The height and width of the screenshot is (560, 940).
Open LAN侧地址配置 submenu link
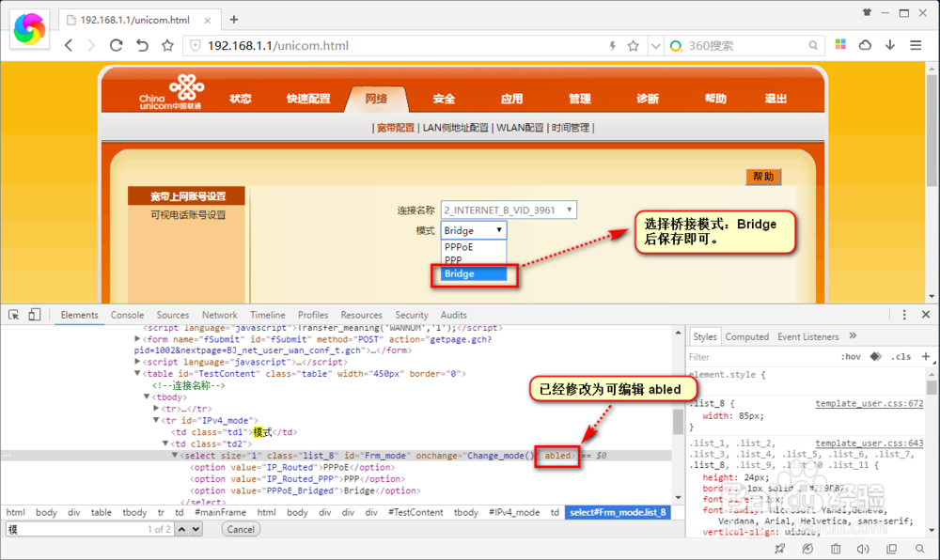pyautogui.click(x=455, y=128)
